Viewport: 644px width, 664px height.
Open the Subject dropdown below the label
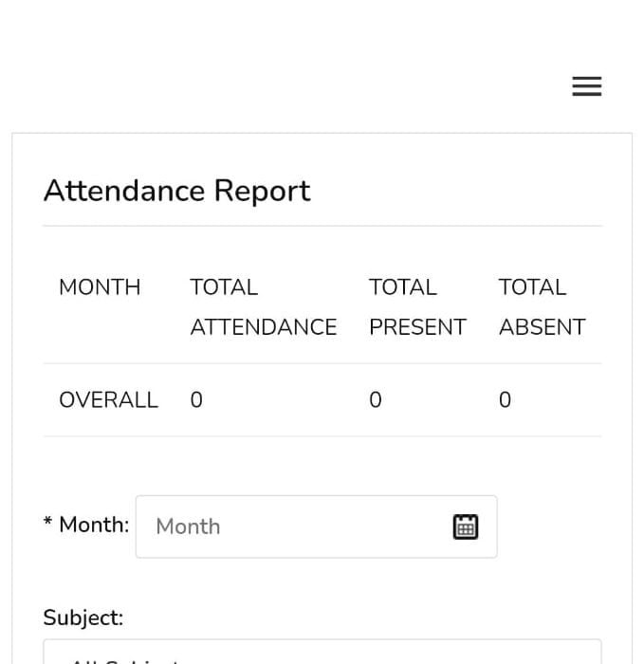coord(322,653)
